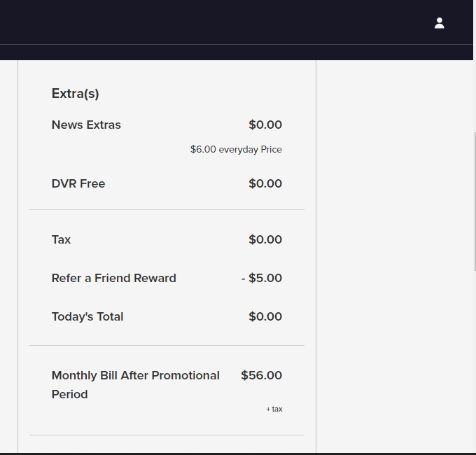
Task: Select Monthly Bill After Promotional Period text
Action: pyautogui.click(x=135, y=385)
